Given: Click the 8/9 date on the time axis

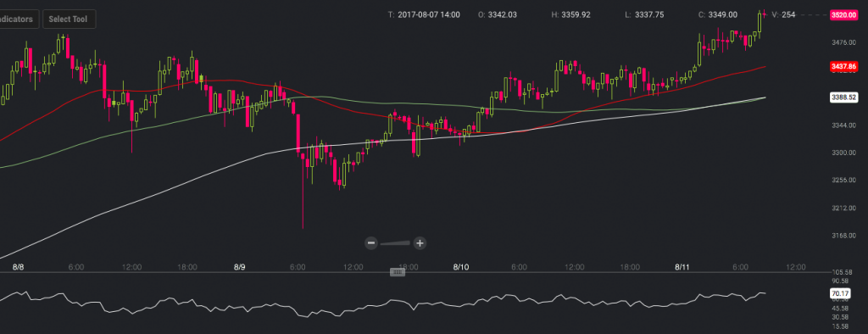Looking at the screenshot, I should (239, 267).
